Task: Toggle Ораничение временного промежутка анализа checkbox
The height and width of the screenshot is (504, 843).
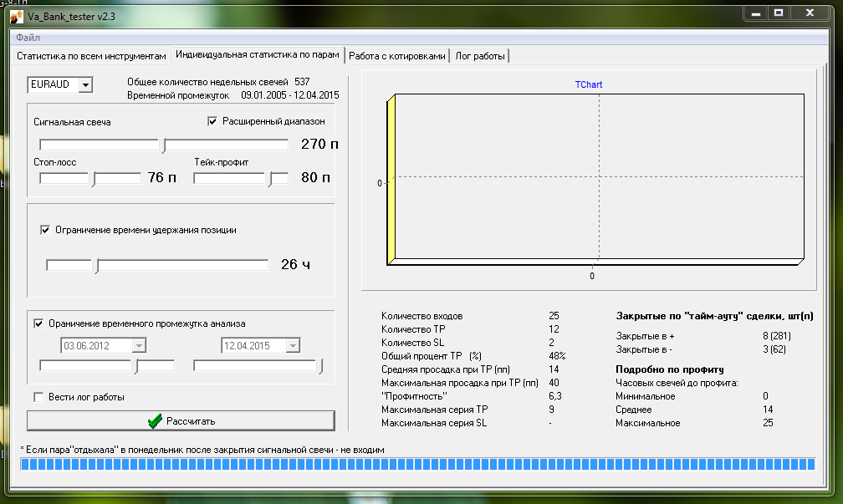Action: [x=38, y=323]
